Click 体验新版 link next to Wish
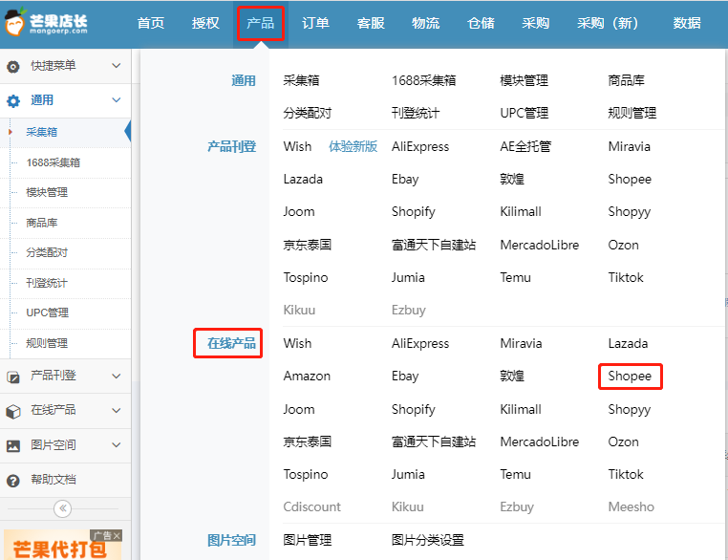Screen dimensions: 728x560 pos(353,147)
